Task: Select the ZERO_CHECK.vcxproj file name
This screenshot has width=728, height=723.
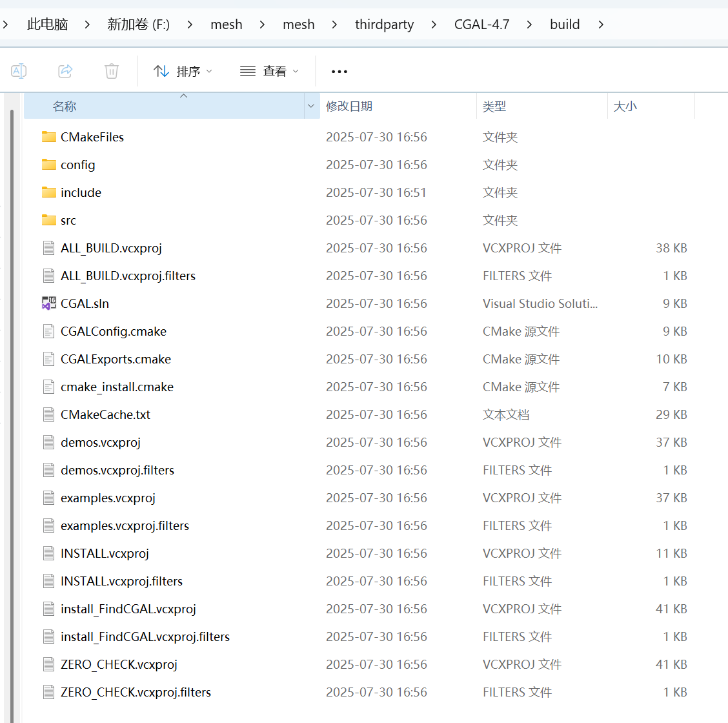Action: coord(119,664)
